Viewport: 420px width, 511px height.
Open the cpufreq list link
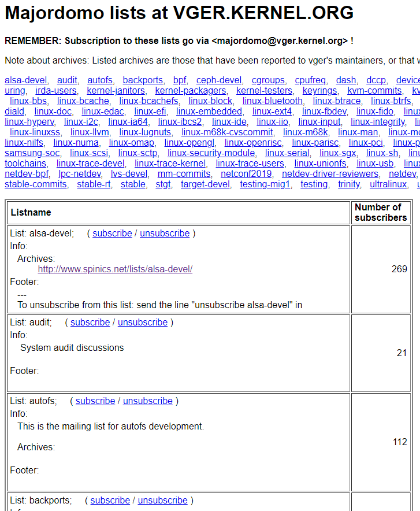pyautogui.click(x=310, y=80)
